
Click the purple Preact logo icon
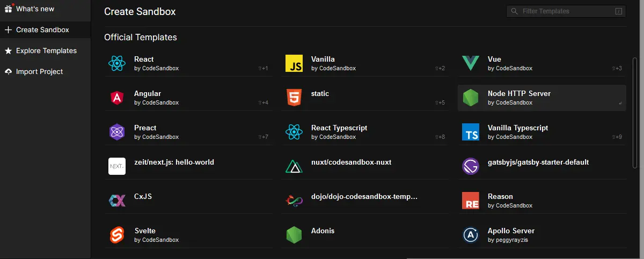click(116, 132)
